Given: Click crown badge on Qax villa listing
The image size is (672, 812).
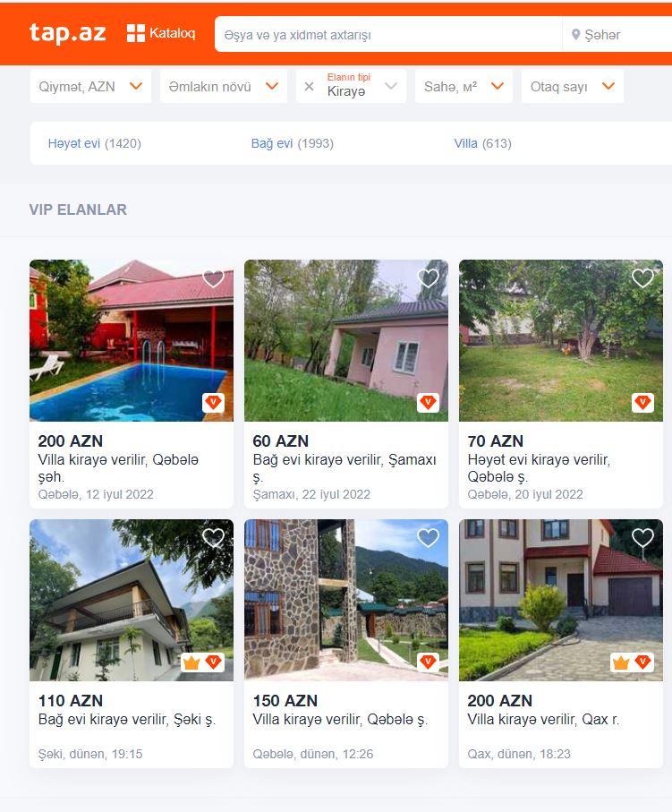Looking at the screenshot, I should [621, 662].
